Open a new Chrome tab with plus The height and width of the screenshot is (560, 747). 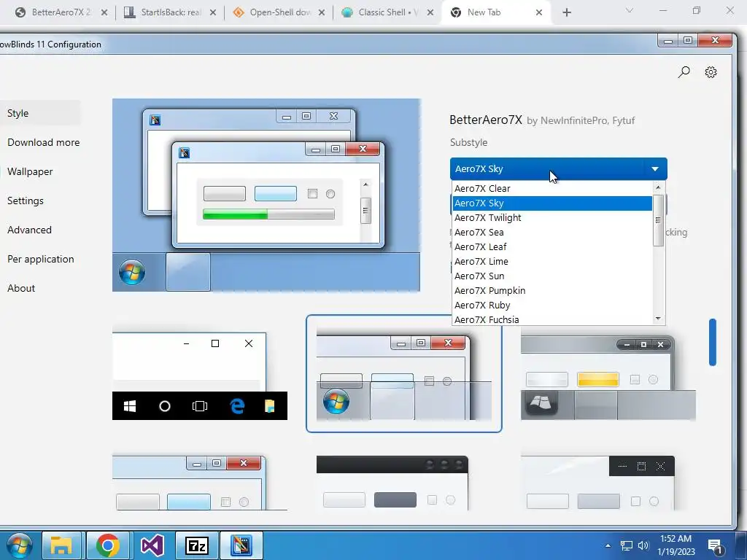click(566, 13)
